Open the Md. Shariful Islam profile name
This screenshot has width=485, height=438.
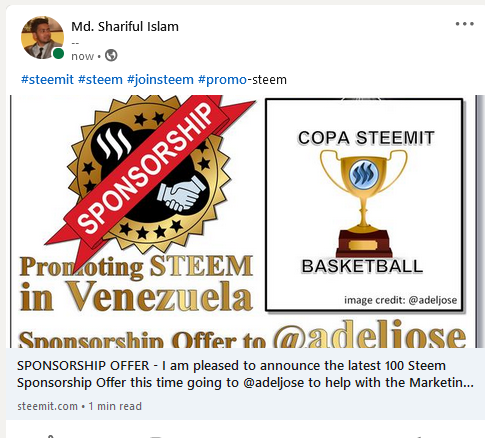125,26
